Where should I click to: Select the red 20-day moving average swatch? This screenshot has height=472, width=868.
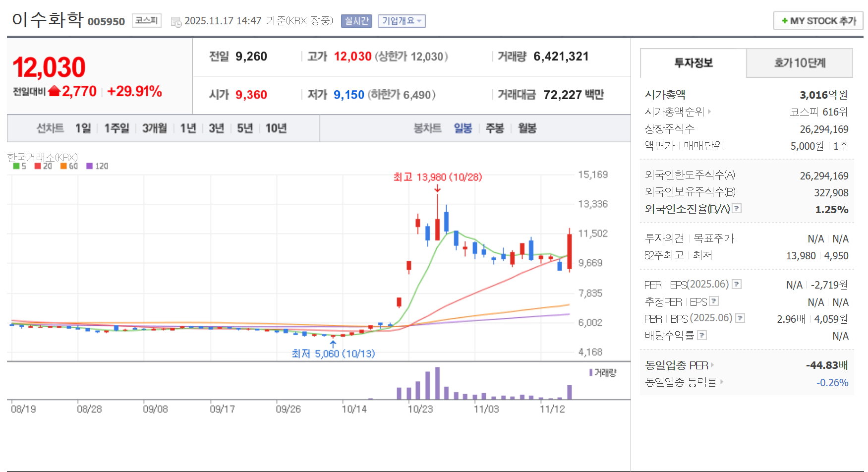tap(37, 166)
